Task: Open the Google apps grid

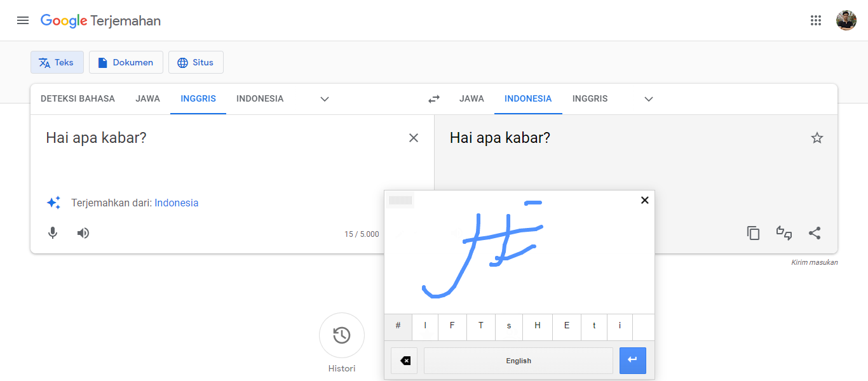Action: pos(816,20)
